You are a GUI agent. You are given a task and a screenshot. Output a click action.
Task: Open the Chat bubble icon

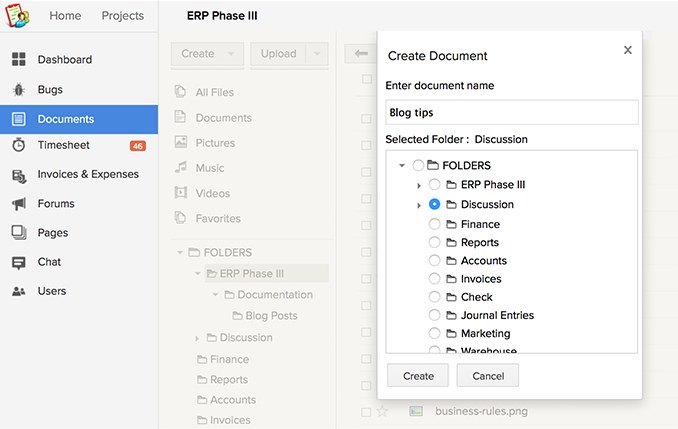(x=19, y=262)
